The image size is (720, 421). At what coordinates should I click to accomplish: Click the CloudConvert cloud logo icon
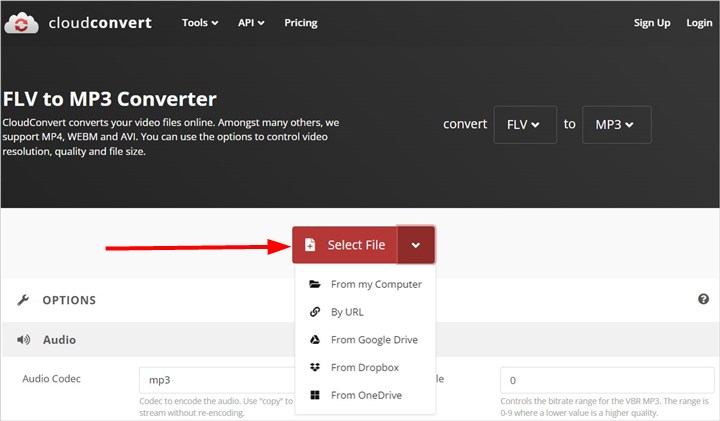tap(21, 22)
